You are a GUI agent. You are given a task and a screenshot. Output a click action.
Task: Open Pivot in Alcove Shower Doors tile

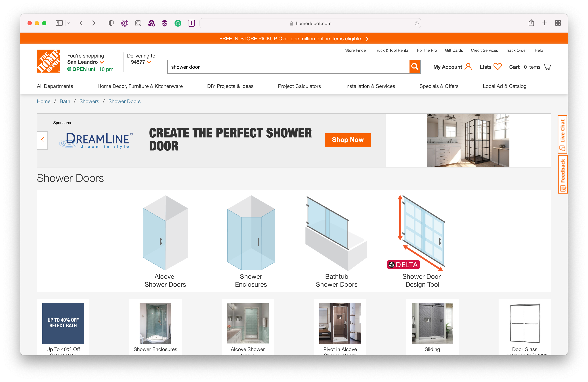[340, 327]
